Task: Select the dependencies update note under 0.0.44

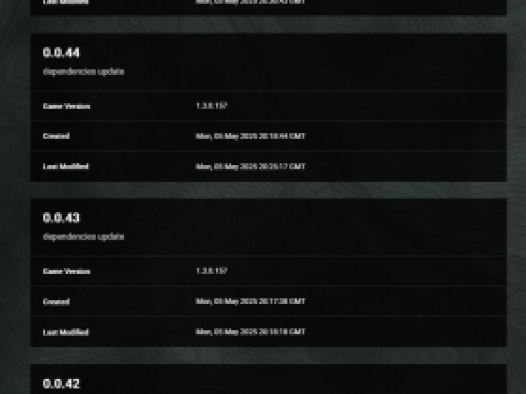Action: pyautogui.click(x=84, y=71)
